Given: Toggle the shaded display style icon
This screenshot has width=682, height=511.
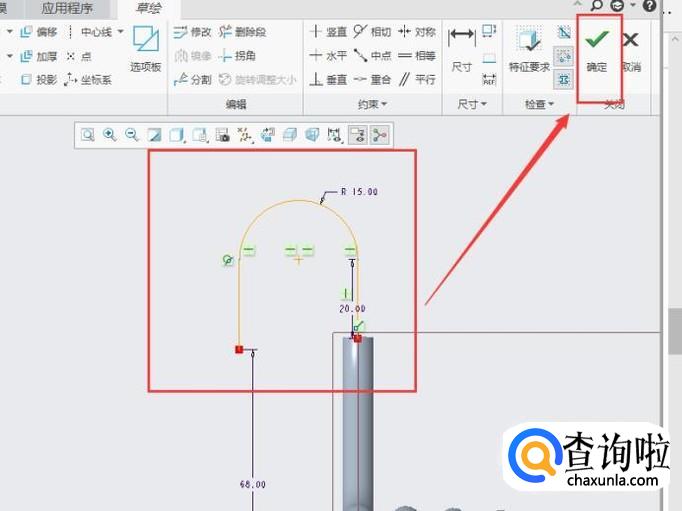Looking at the screenshot, I should click(x=177, y=134).
